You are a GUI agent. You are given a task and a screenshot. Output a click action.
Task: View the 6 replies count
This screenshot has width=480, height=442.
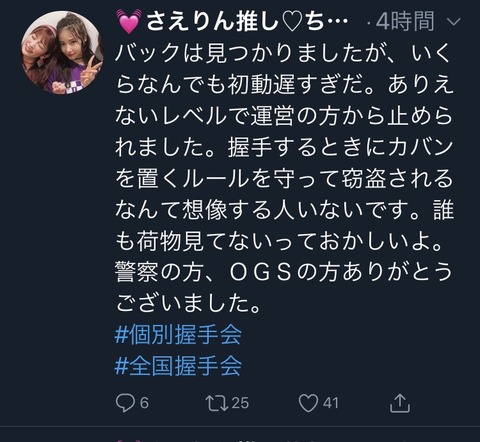pyautogui.click(x=144, y=403)
